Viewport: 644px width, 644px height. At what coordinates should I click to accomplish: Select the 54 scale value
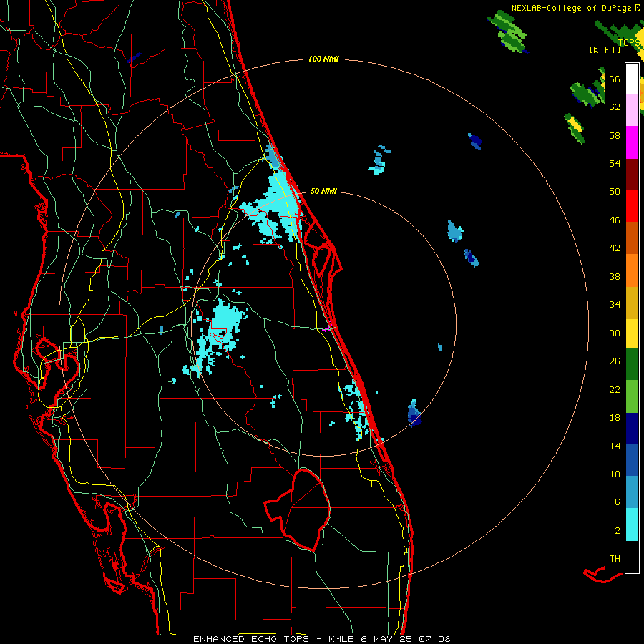(615, 163)
